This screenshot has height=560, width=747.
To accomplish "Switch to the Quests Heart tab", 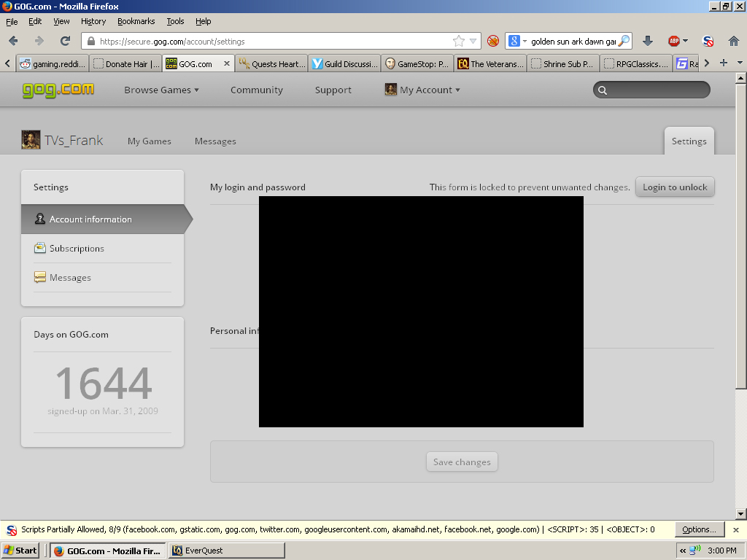I will [271, 64].
